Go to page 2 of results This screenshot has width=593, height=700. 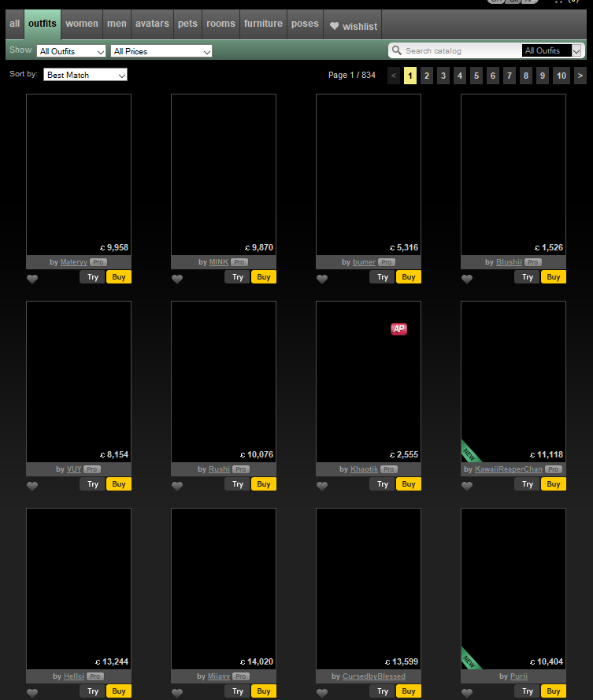427,76
